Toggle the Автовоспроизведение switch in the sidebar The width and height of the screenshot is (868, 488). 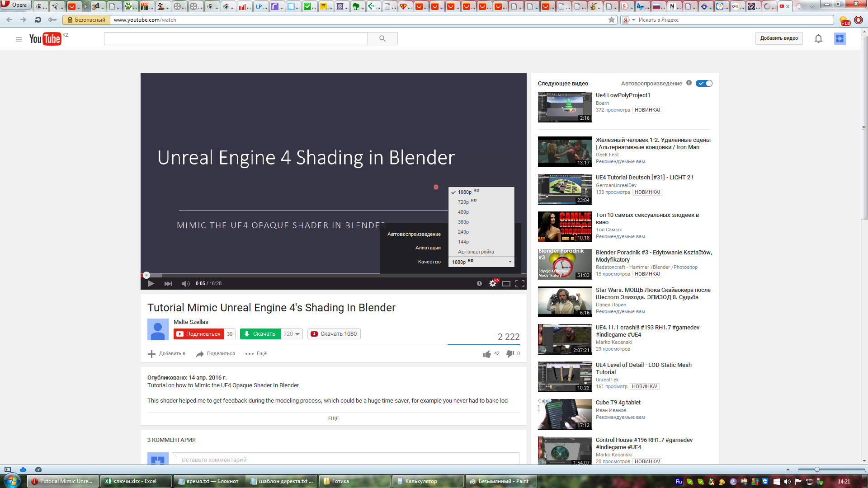(704, 84)
